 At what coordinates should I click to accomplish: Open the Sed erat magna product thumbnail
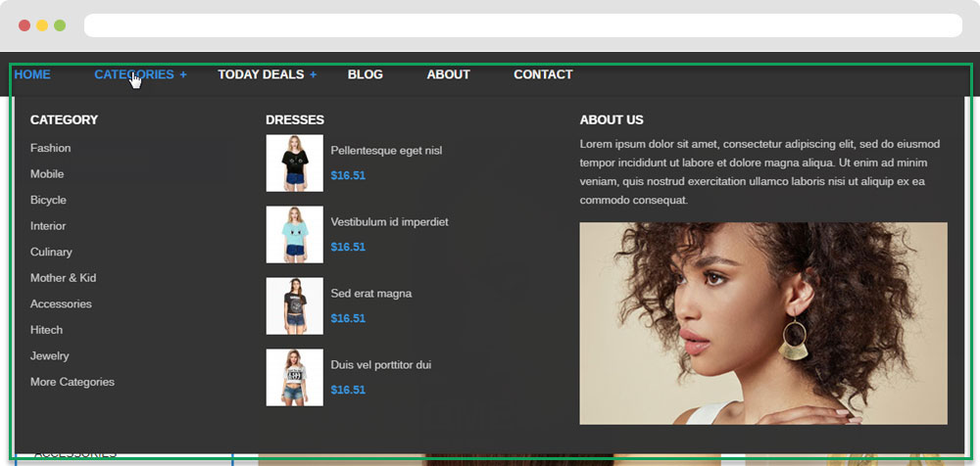294,306
